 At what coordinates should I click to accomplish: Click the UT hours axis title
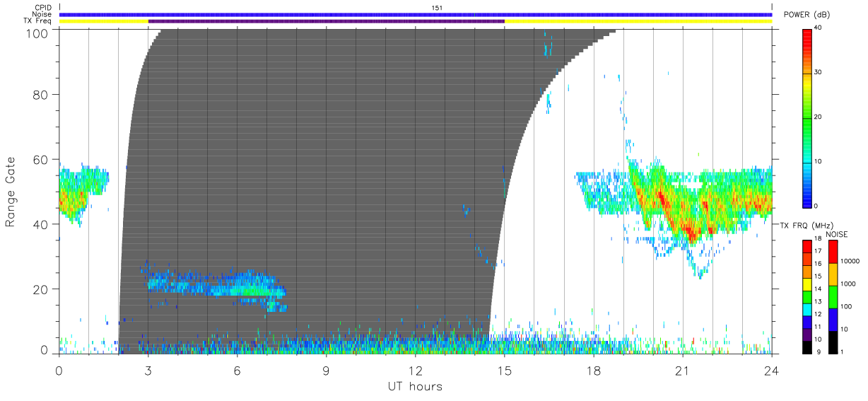coord(415,386)
